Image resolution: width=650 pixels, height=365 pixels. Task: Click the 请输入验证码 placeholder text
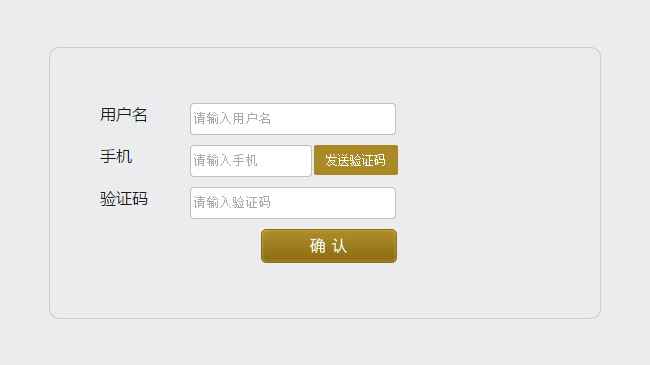click(232, 202)
